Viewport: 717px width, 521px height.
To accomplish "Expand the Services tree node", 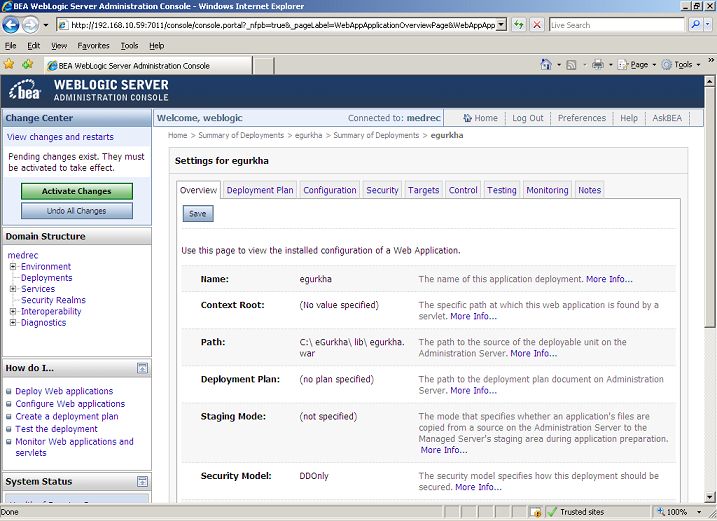I will [13, 289].
